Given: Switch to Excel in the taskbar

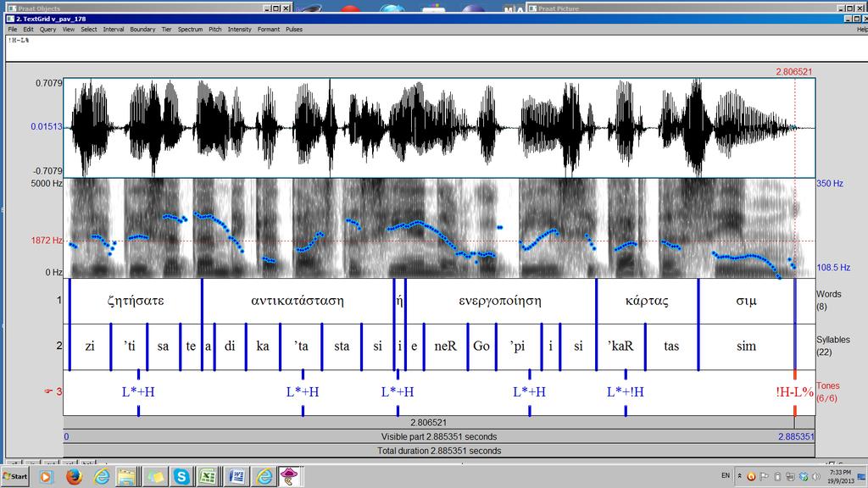Looking at the screenshot, I should pos(209,476).
